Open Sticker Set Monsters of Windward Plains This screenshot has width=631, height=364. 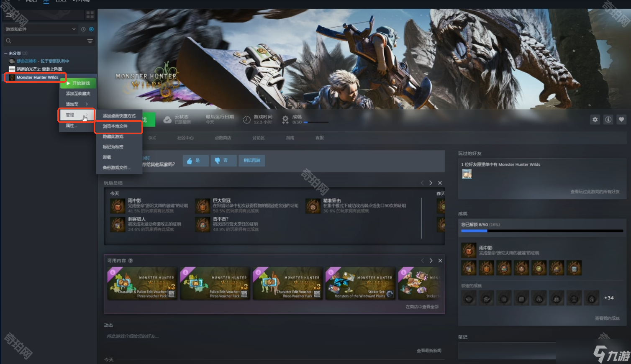click(361, 283)
